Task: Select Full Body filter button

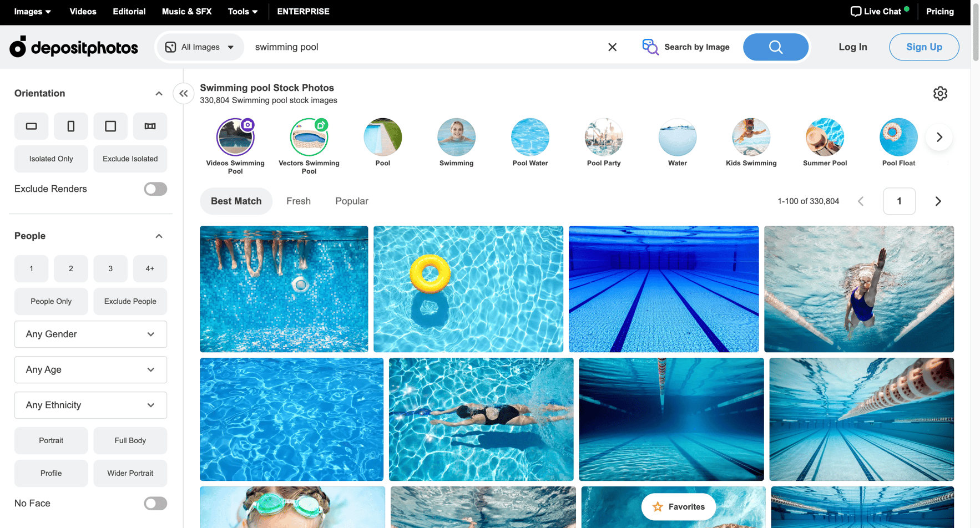Action: pyautogui.click(x=130, y=440)
